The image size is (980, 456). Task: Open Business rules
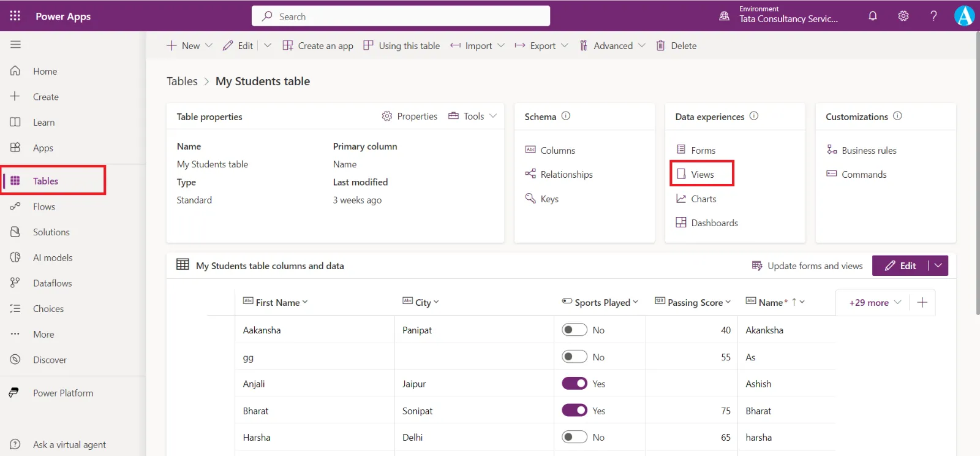(861, 150)
